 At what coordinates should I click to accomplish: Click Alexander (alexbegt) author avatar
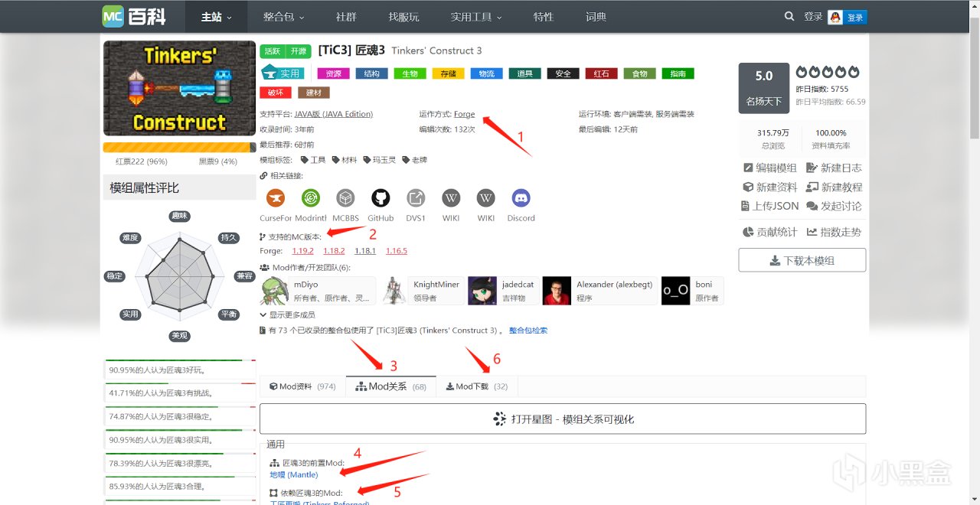click(557, 291)
